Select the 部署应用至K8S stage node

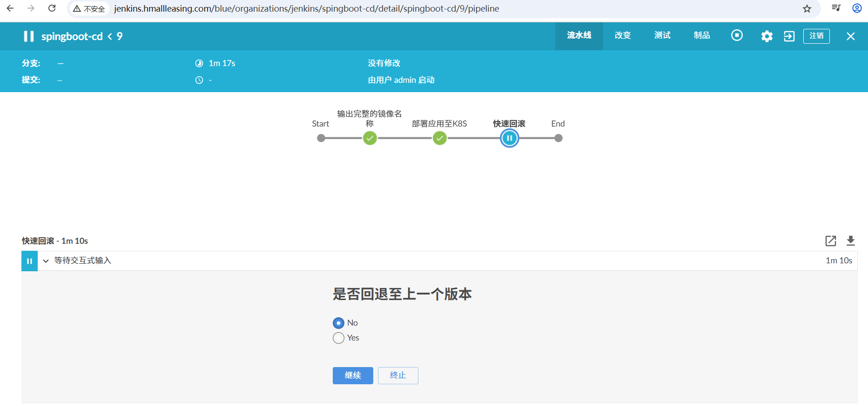pos(439,138)
